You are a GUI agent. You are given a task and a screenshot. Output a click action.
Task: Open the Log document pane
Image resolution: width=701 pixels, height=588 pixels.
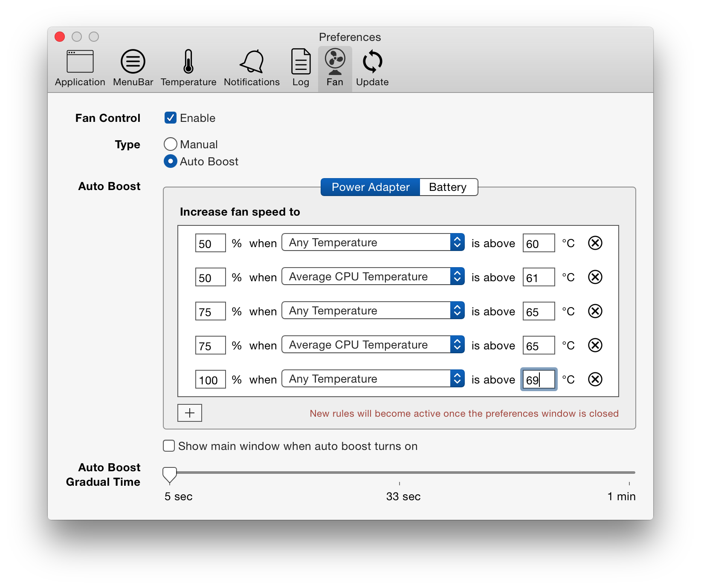click(x=301, y=69)
